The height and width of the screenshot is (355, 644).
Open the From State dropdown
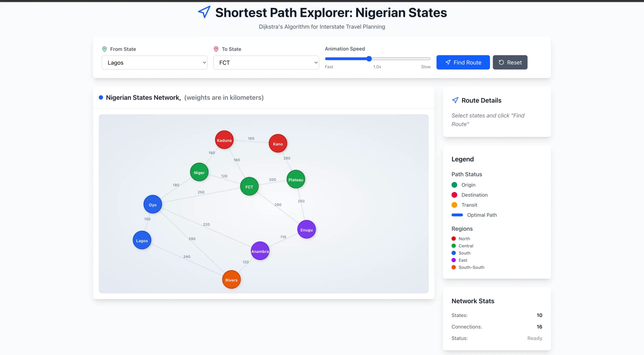pyautogui.click(x=154, y=62)
